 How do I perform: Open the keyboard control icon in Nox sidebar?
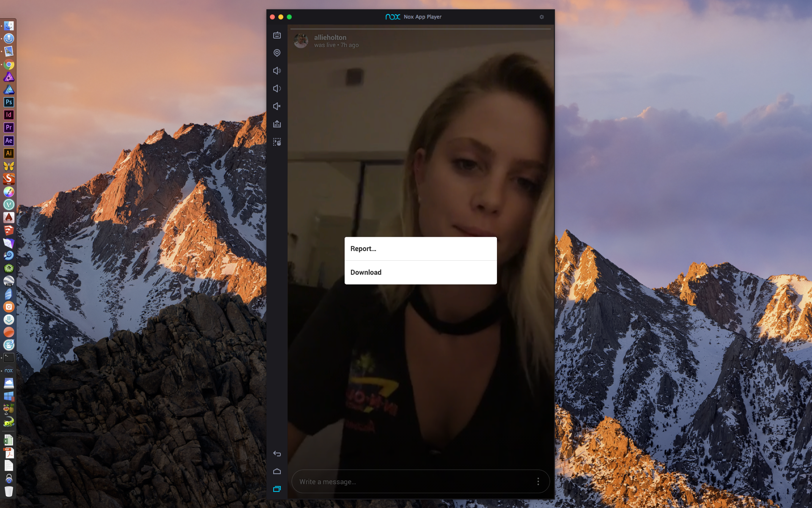(277, 35)
